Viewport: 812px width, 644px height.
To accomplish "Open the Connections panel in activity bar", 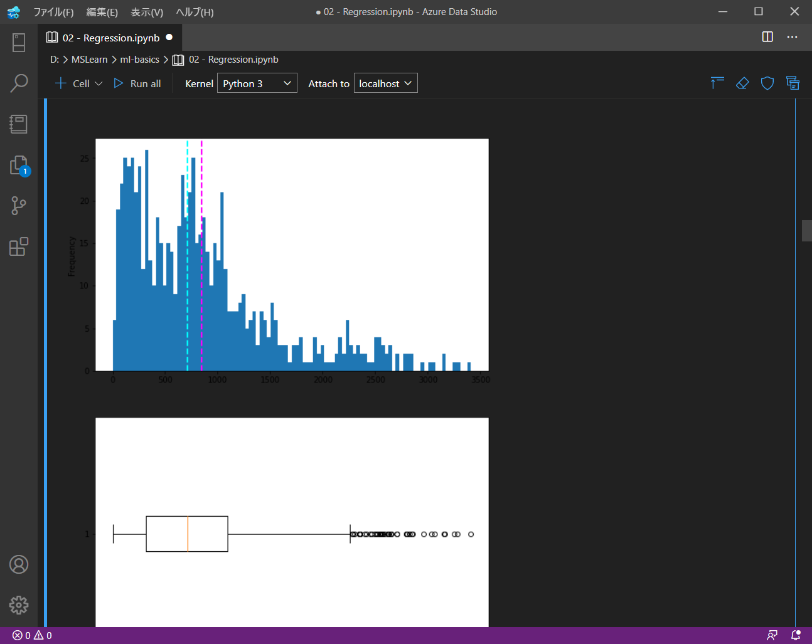I will (19, 43).
